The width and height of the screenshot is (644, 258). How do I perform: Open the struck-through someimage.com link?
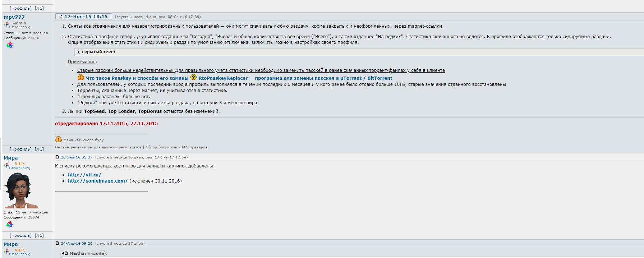98,181
